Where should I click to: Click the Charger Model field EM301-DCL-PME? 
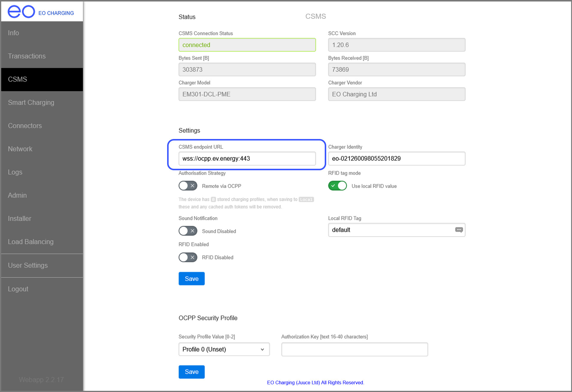(x=247, y=94)
